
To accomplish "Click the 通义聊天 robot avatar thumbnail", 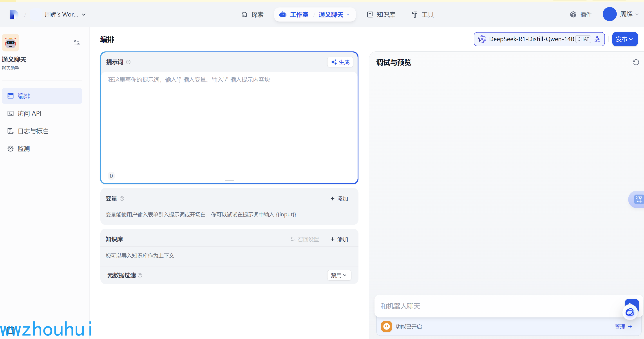I will tap(11, 42).
